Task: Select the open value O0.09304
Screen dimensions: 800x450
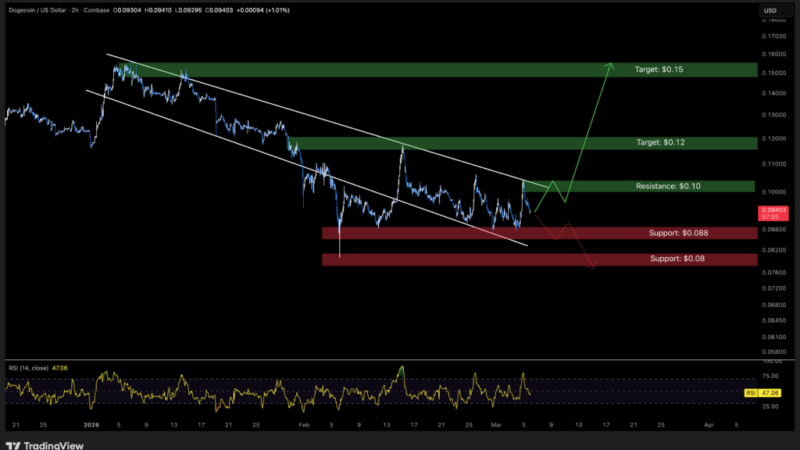Action: [x=127, y=10]
